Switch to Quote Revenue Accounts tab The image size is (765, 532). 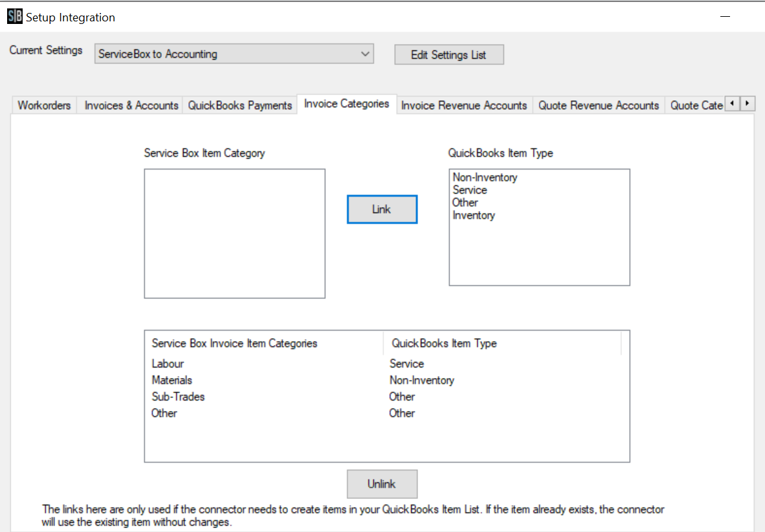(599, 105)
